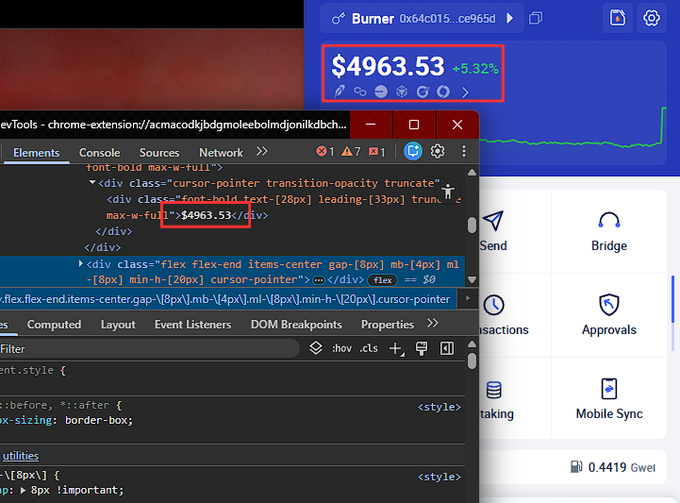Open the Send action
The width and height of the screenshot is (680, 503).
[x=494, y=231]
